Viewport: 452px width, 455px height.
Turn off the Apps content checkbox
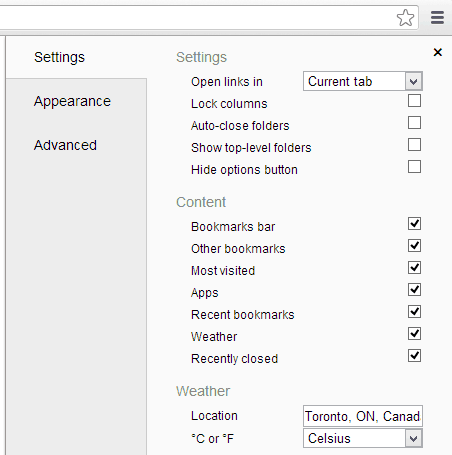(x=414, y=290)
